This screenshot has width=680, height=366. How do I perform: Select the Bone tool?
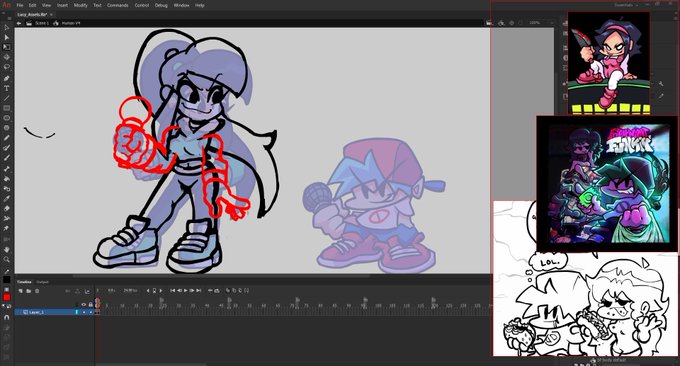[x=7, y=169]
